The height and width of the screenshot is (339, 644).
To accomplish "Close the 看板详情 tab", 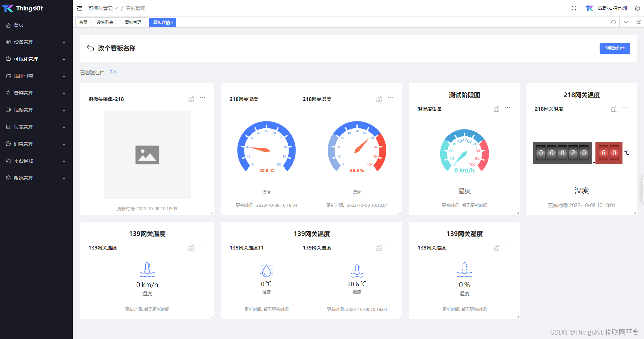I will click(x=173, y=22).
